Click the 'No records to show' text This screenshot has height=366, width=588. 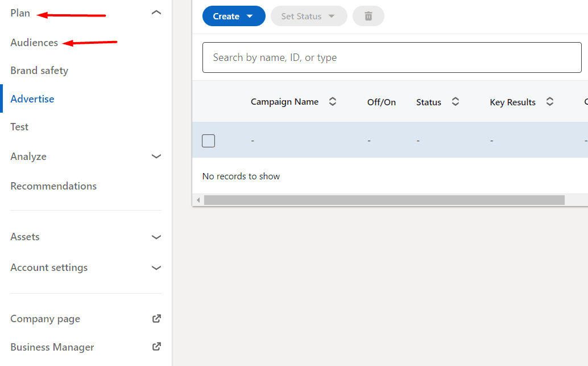[x=241, y=176]
